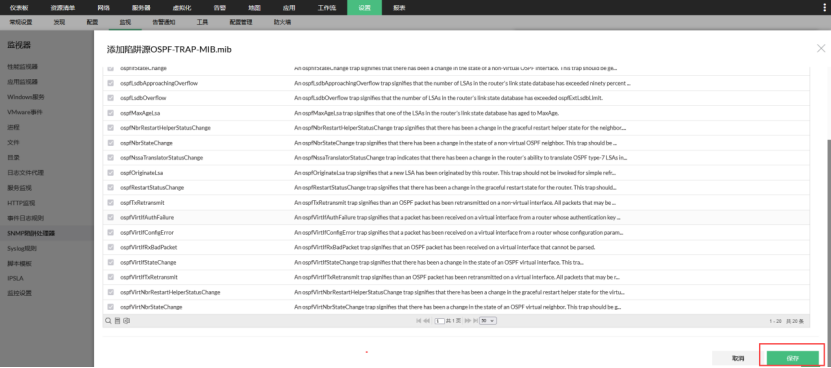Switch to the 告警通知 sub-tab
831x368 pixels.
pyautogui.click(x=163, y=22)
